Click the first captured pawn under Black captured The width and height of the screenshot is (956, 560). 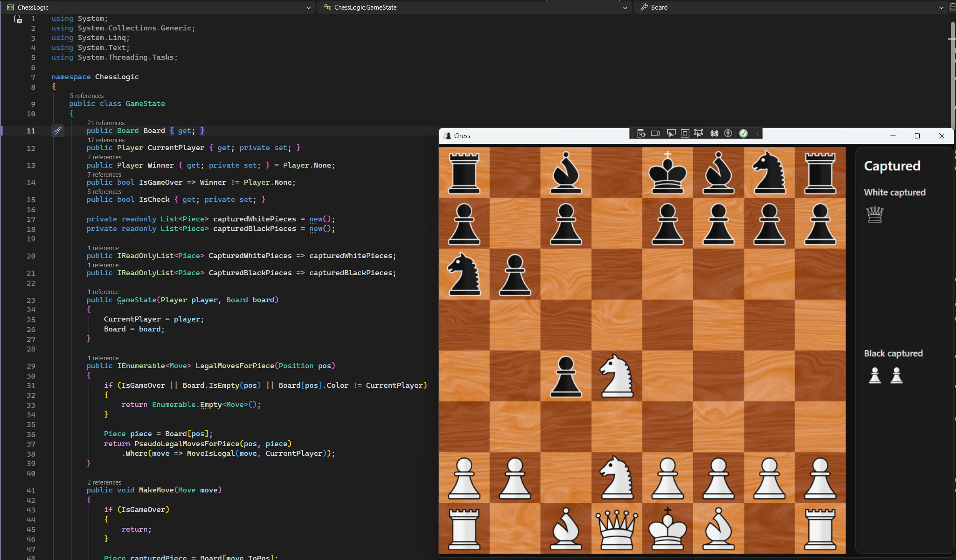(x=875, y=375)
